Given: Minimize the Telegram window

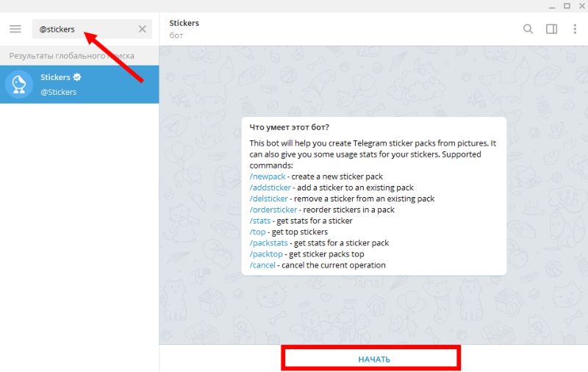Looking at the screenshot, I should point(552,7).
